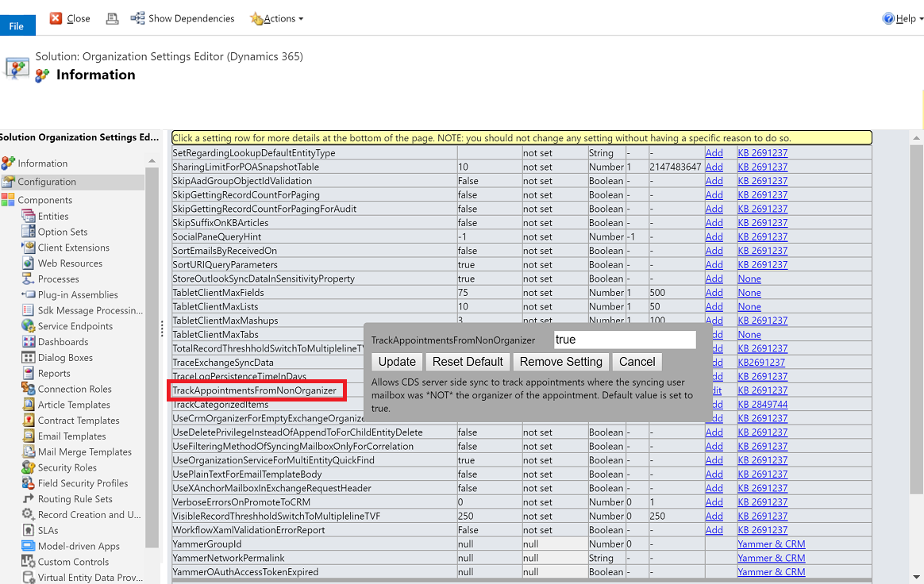The image size is (924, 584).
Task: Click Add link for TabletClientMaxFields
Action: (x=714, y=292)
